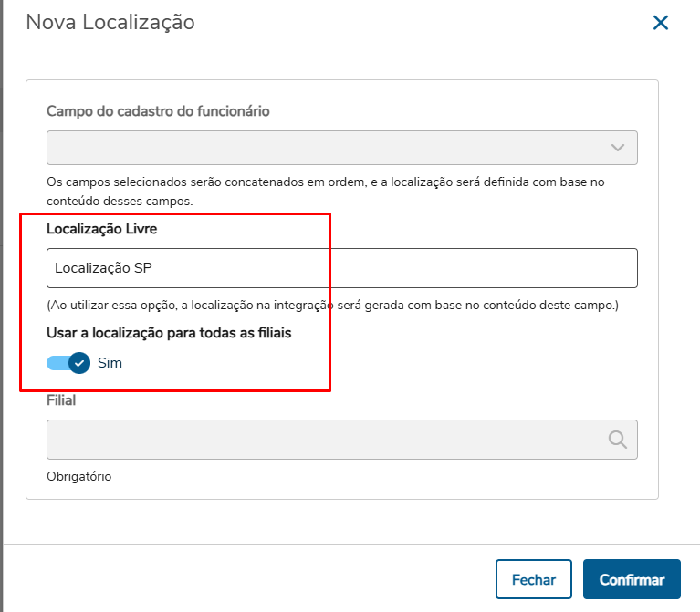This screenshot has height=612, width=700.
Task: Open the Campo do cadastro do funcionário combo box
Action: coord(329,148)
